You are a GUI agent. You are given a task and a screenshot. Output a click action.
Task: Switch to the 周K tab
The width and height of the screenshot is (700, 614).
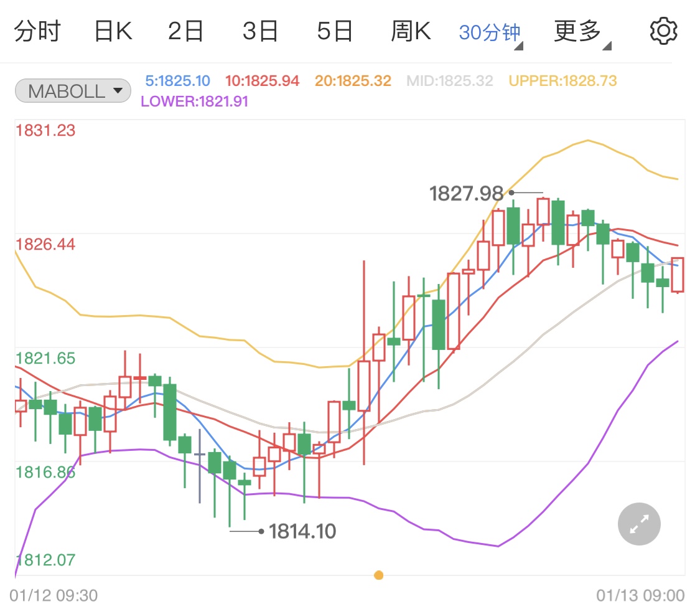[411, 31]
